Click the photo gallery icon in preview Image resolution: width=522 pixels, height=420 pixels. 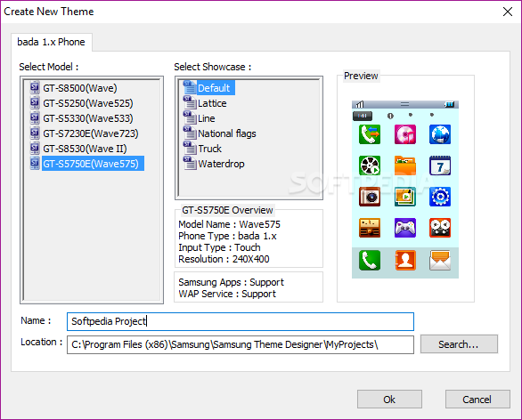tap(405, 197)
